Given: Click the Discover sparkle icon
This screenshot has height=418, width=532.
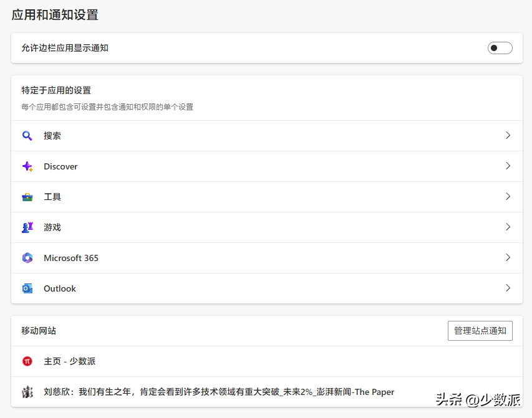Looking at the screenshot, I should [27, 166].
